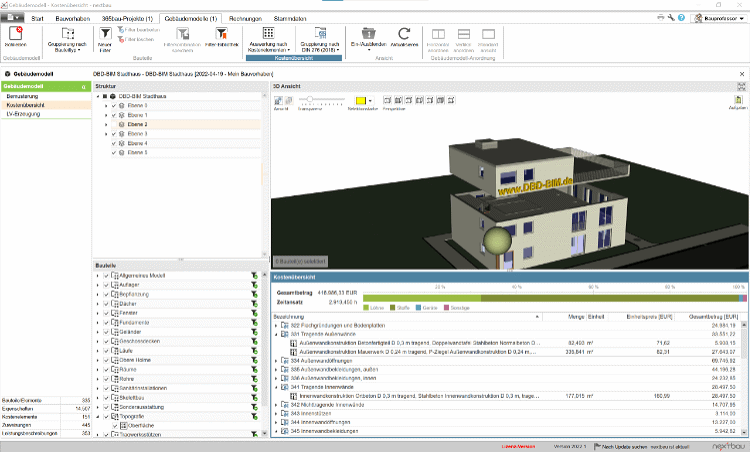
Task: Open the Bauprofessor user dropdown
Action: point(719,18)
